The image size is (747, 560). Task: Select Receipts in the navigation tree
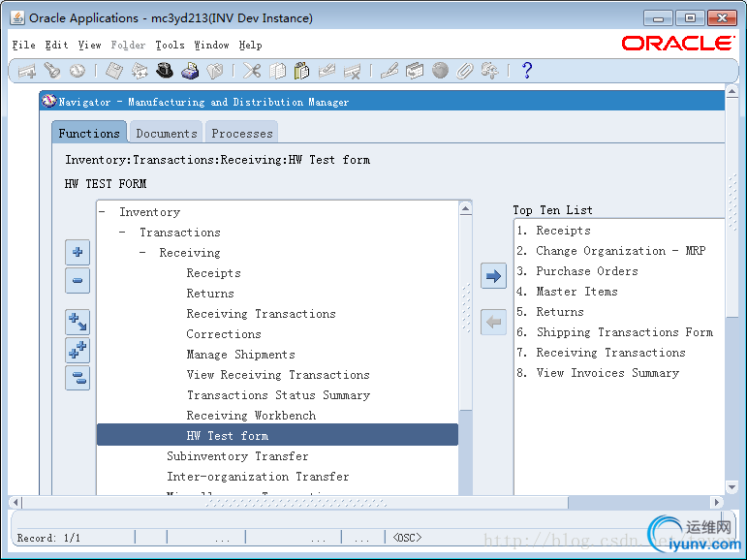click(213, 273)
